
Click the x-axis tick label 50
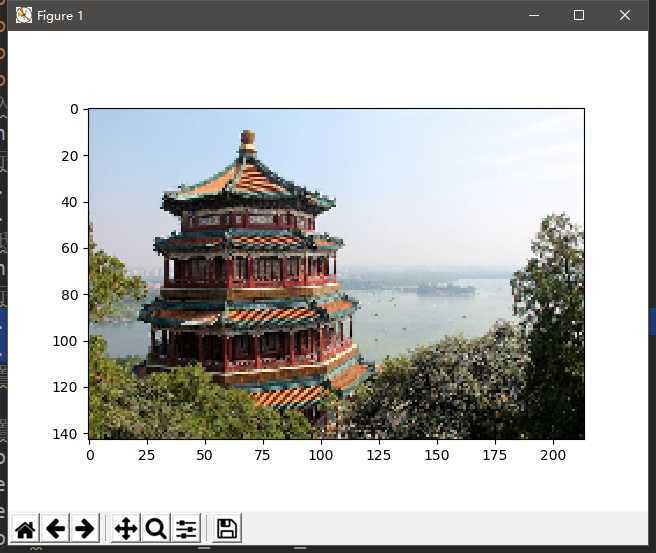205,455
